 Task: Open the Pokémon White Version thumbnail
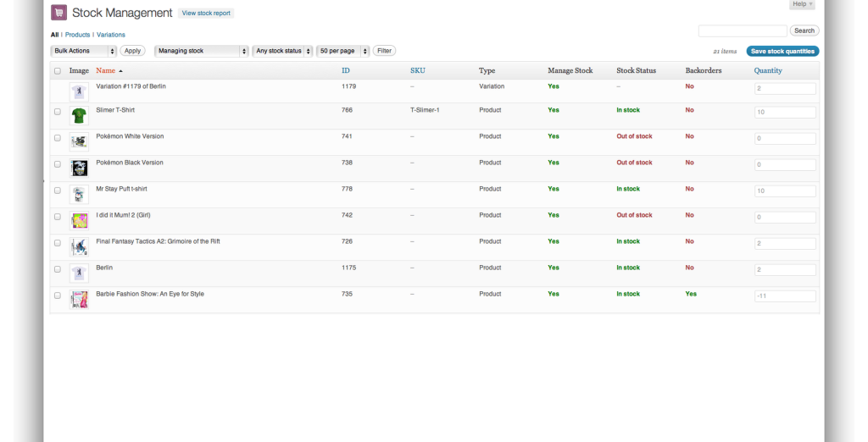[79, 142]
